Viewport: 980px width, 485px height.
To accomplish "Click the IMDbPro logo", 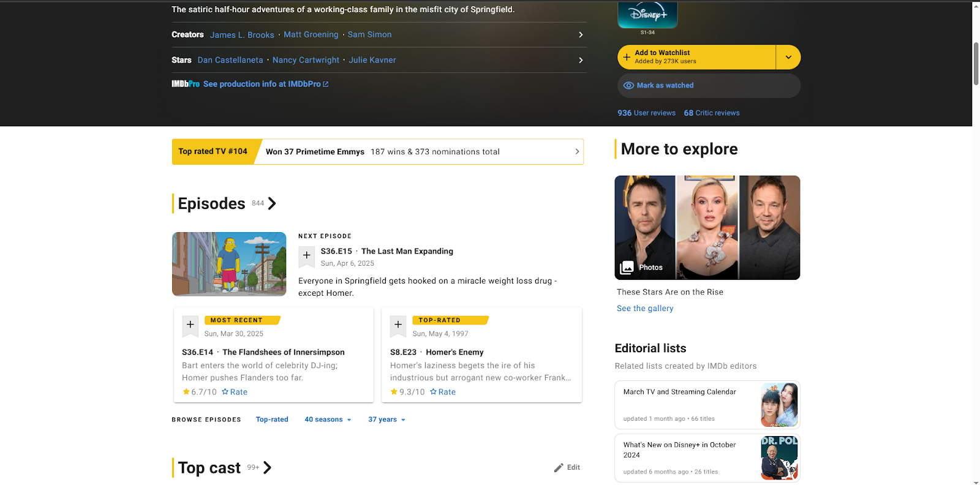I will point(185,84).
